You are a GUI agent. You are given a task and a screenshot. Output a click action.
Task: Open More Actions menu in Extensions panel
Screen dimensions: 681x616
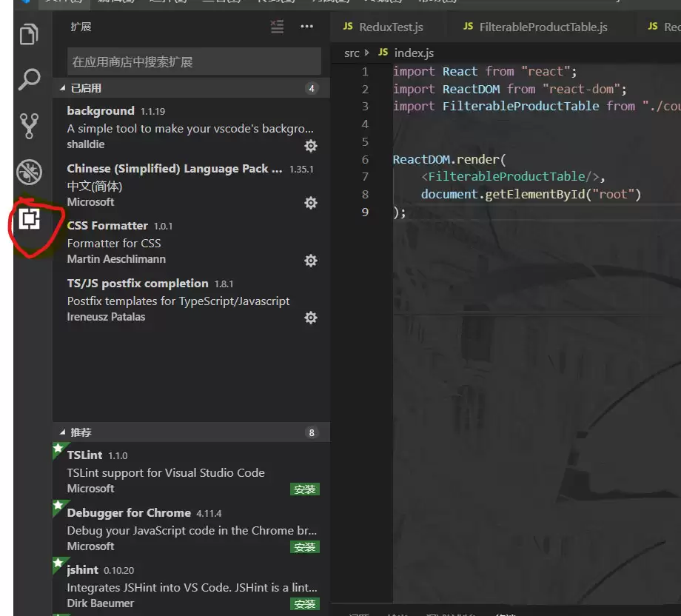307,27
